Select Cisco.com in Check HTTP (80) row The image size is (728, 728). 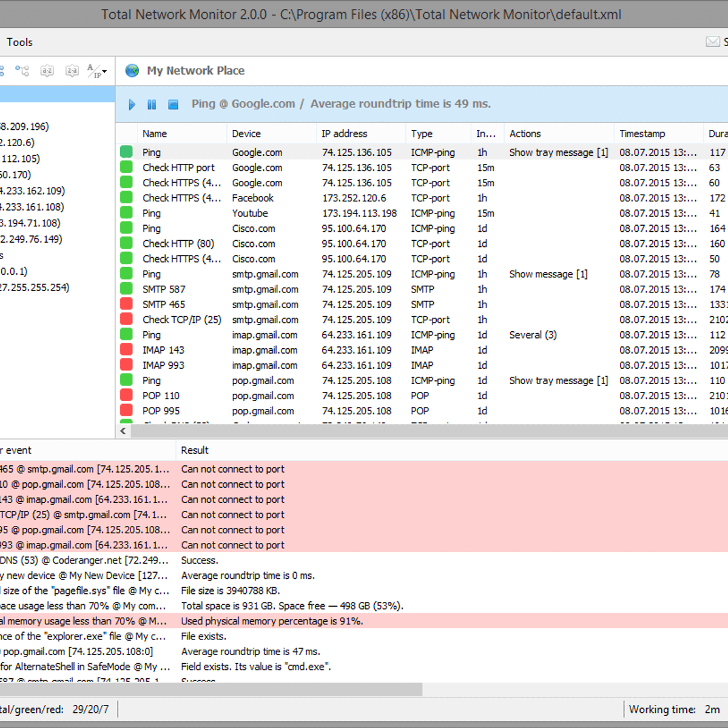pyautogui.click(x=254, y=244)
